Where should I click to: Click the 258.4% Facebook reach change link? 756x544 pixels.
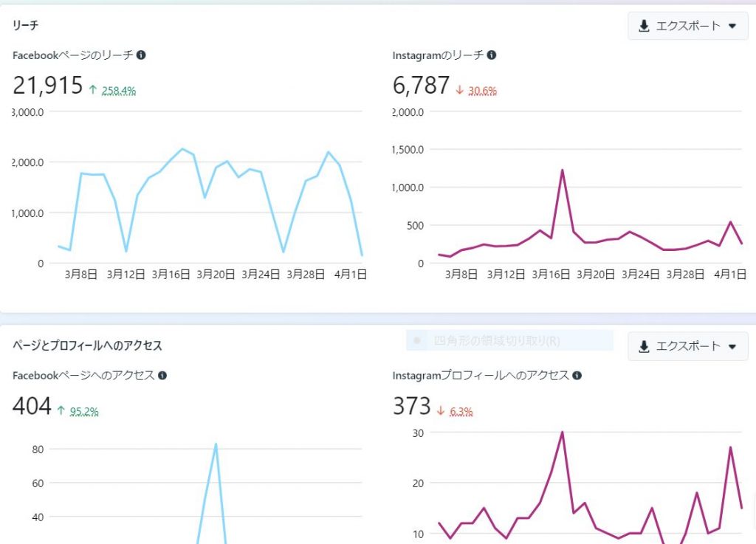119,91
